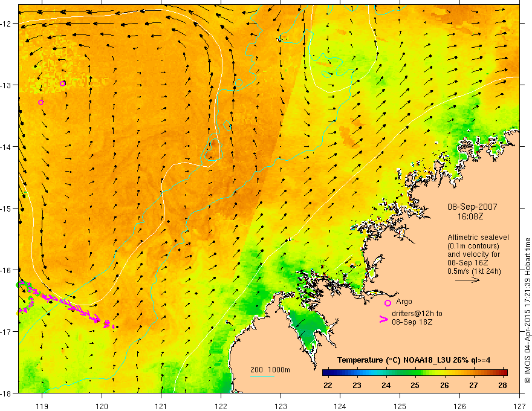Click colorbar label 26
Image resolution: width=532 pixels, height=411 pixels.
point(444,385)
